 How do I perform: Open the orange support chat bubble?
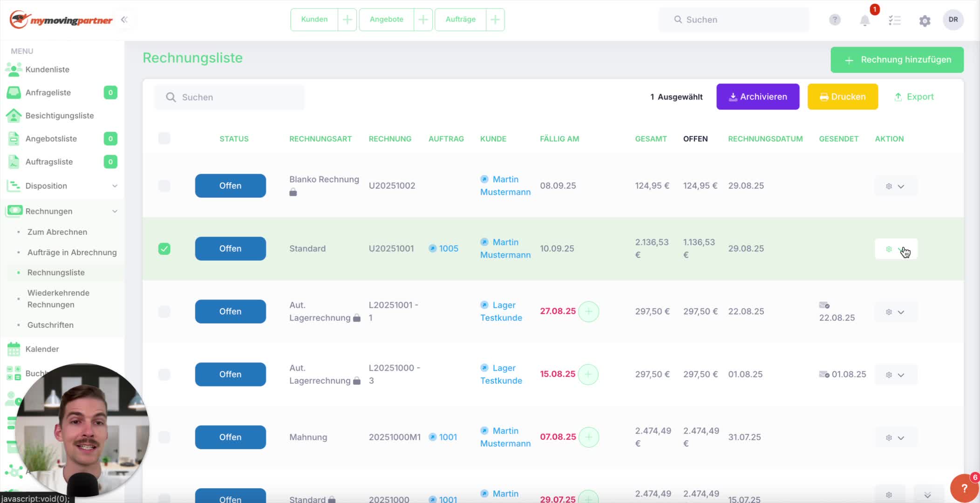coord(964,488)
